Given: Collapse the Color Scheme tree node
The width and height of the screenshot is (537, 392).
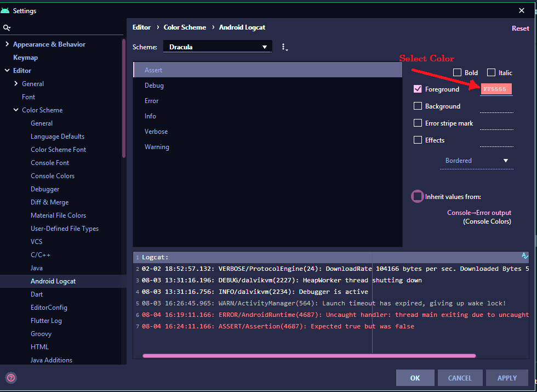Looking at the screenshot, I should (x=16, y=110).
